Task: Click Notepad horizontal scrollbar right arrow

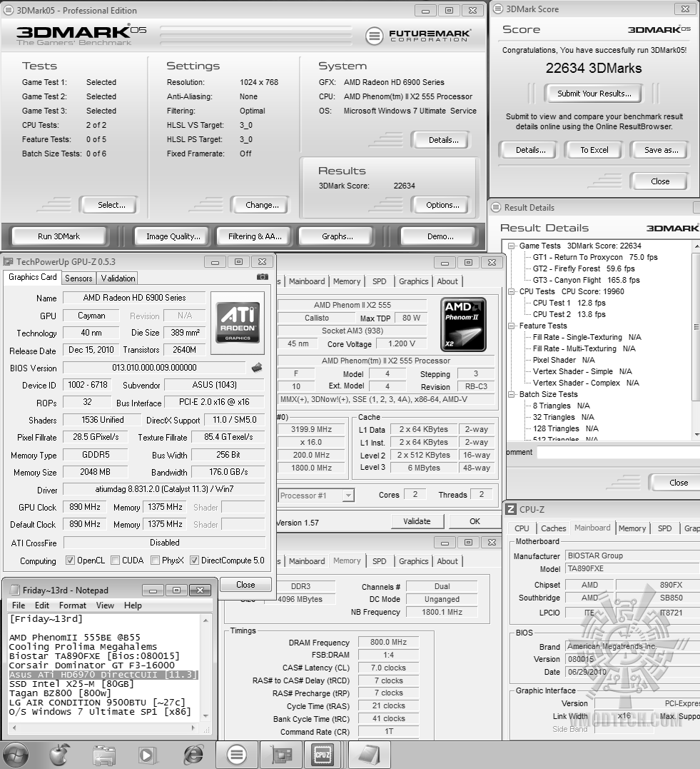Action: point(193,728)
